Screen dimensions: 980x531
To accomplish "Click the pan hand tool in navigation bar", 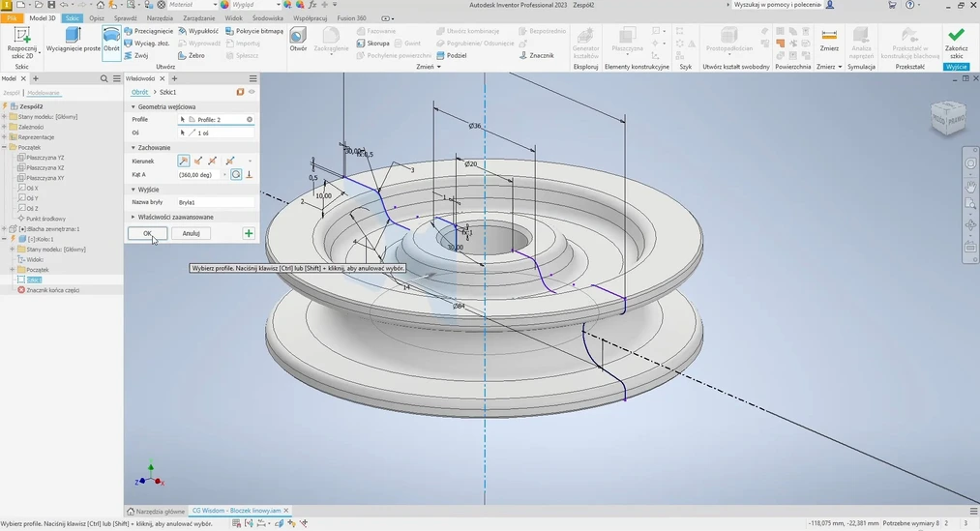I will point(970,186).
